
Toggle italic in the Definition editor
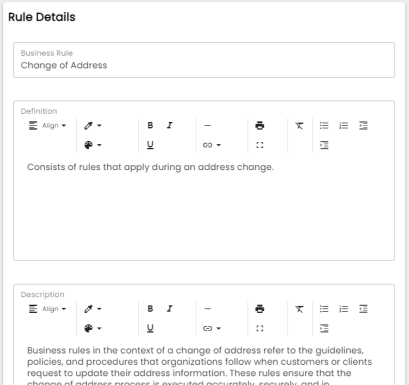[170, 125]
